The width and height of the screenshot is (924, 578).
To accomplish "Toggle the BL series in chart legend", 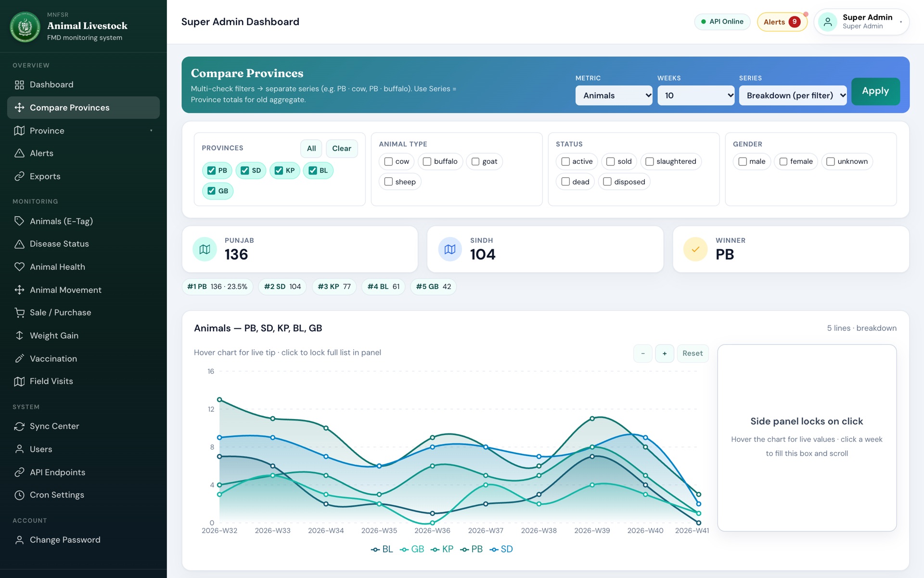I will coord(382,549).
